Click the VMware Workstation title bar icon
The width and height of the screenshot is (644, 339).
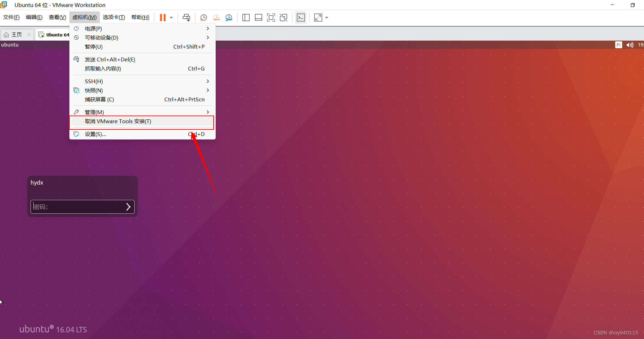4,5
